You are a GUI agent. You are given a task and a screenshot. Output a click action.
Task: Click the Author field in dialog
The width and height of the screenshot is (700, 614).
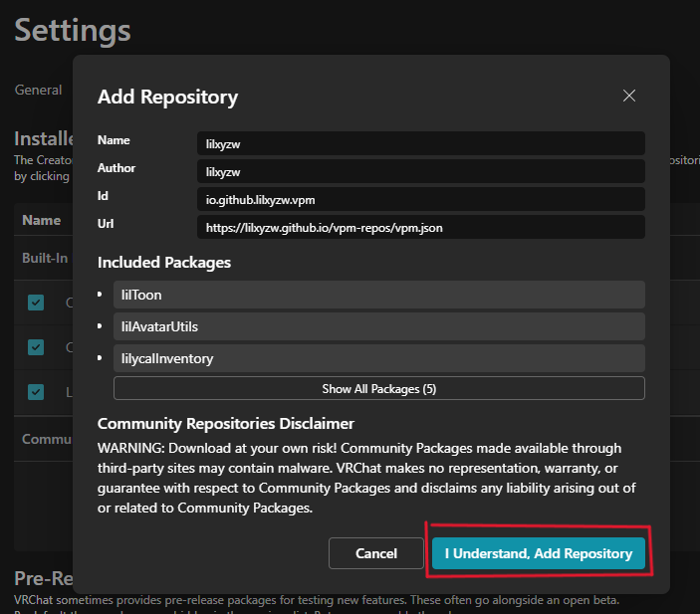[420, 171]
